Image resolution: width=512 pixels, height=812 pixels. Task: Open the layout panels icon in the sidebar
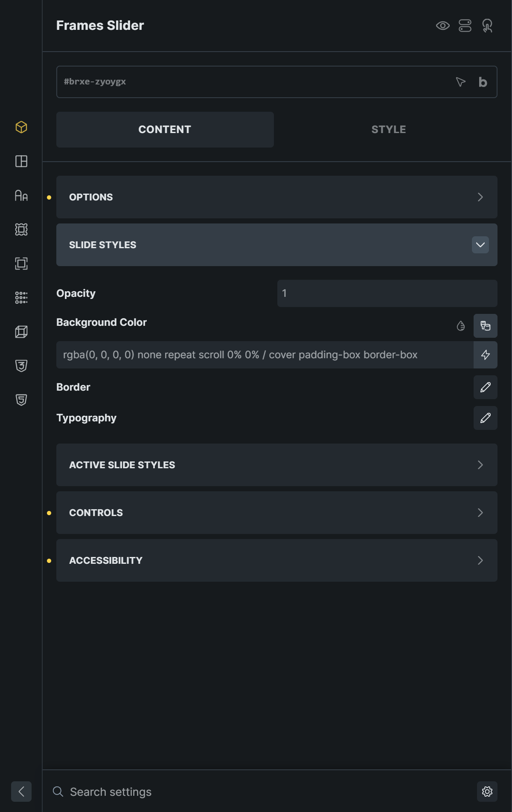[21, 161]
